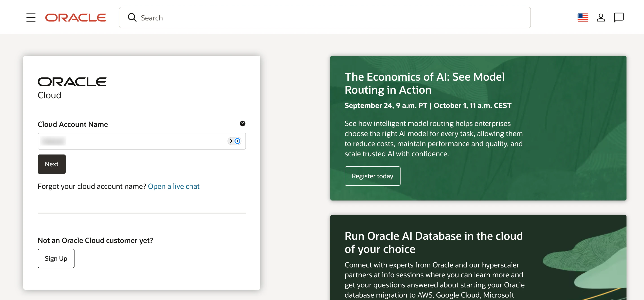644x300 pixels.
Task: Click 'Run Oracle AI Database' heading
Action: [x=434, y=242]
